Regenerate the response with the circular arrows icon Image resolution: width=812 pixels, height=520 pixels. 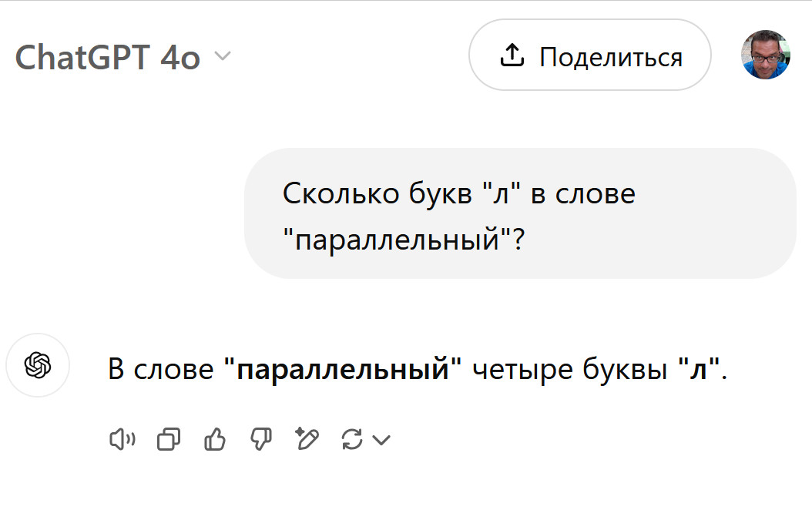pyautogui.click(x=352, y=440)
